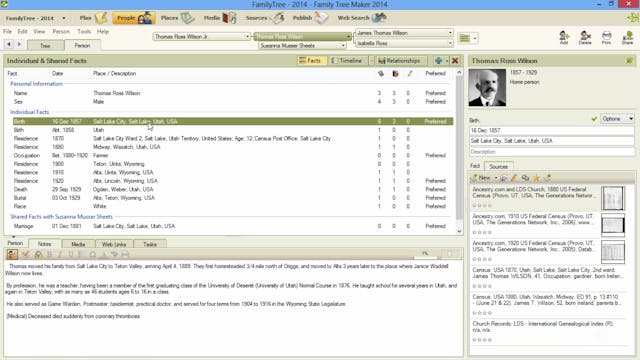Switch to the Fact tab in right panel
Screen dimensions: 640x360
[475, 166]
